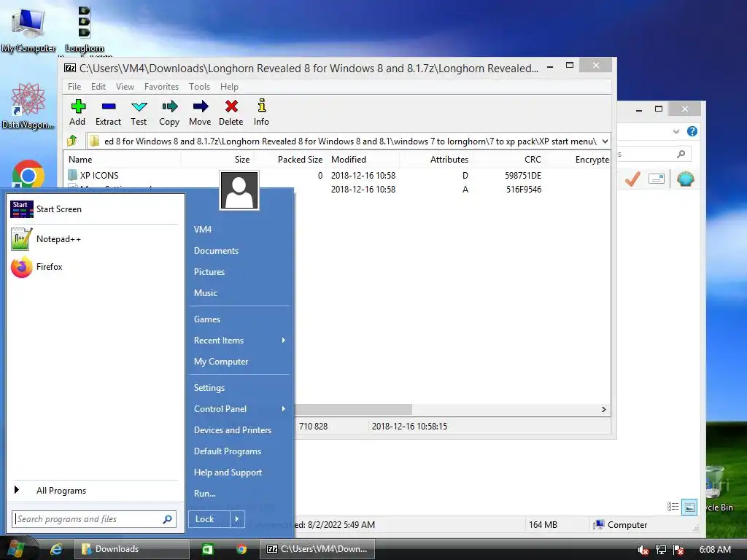Switch to details view in Explorer

click(673, 507)
